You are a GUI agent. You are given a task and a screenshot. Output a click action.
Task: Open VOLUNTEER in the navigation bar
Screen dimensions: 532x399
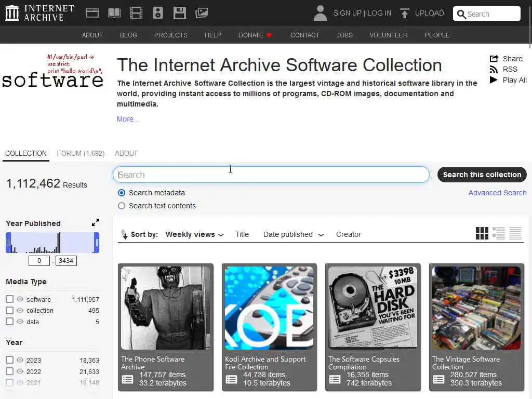(389, 35)
